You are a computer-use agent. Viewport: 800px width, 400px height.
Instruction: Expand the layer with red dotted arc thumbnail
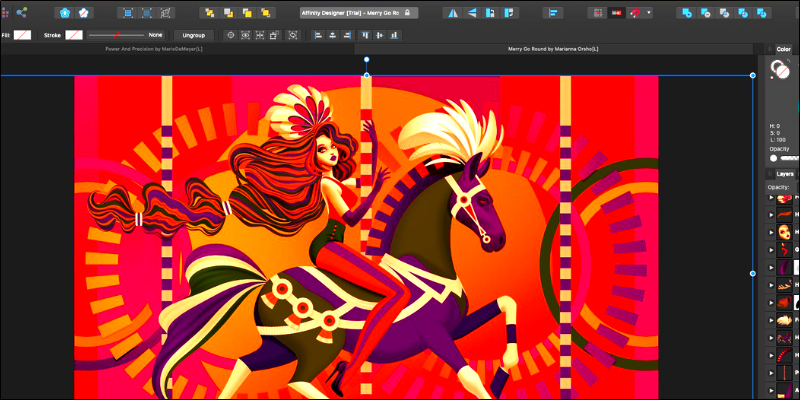[771, 356]
